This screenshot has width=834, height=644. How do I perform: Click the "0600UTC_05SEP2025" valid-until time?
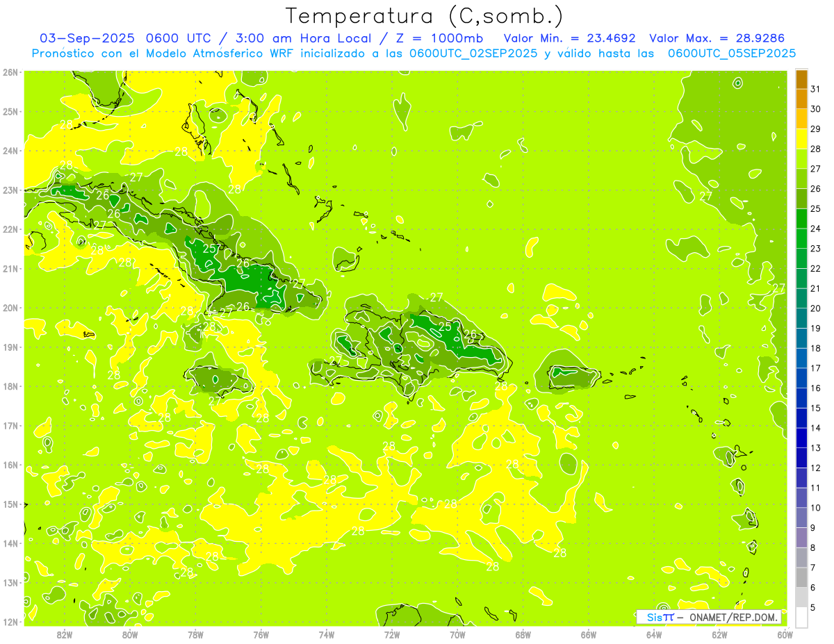[732, 53]
